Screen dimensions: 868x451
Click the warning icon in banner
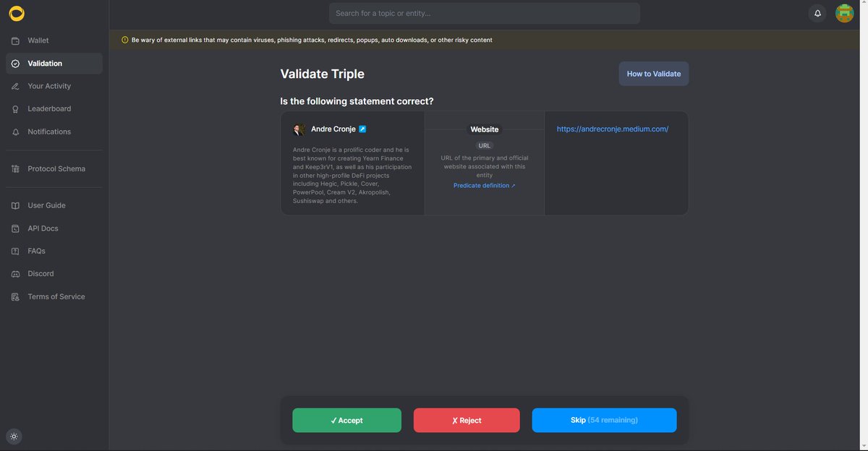tap(125, 40)
